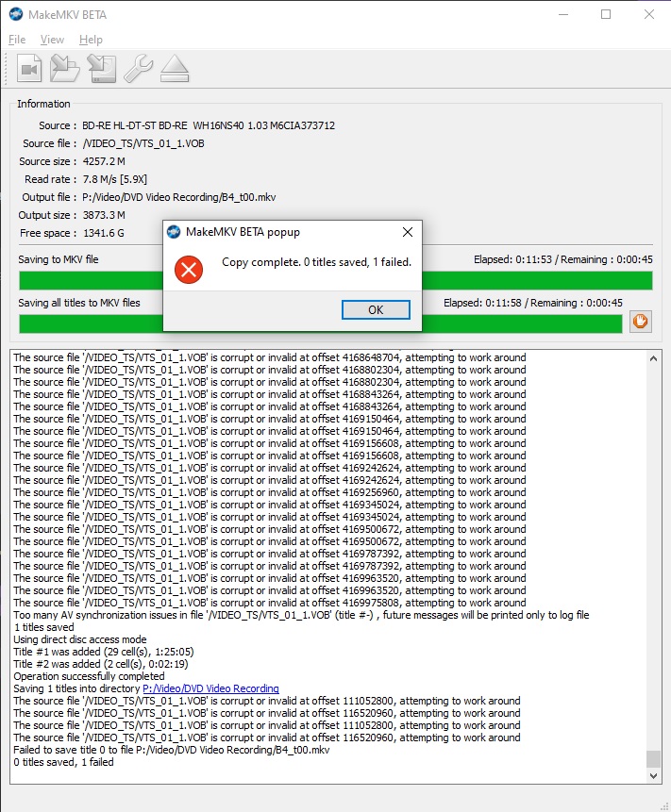The image size is (671, 812).
Task: Minimize the MakeMKV window
Action: (x=563, y=14)
